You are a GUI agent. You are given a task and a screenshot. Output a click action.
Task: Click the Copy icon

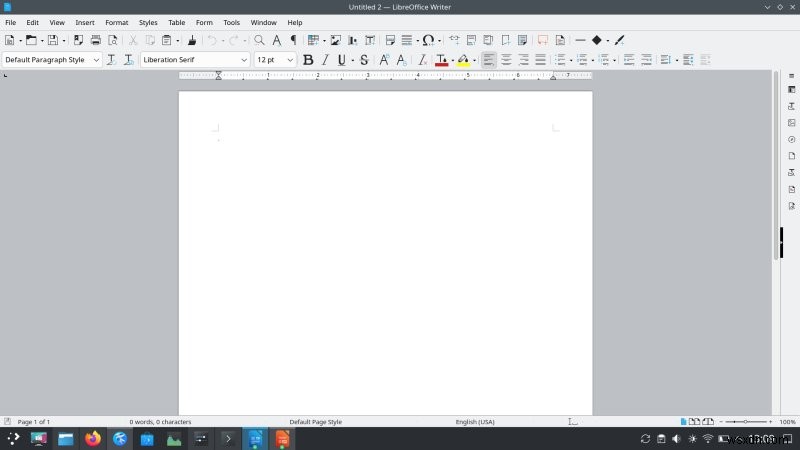[150, 40]
